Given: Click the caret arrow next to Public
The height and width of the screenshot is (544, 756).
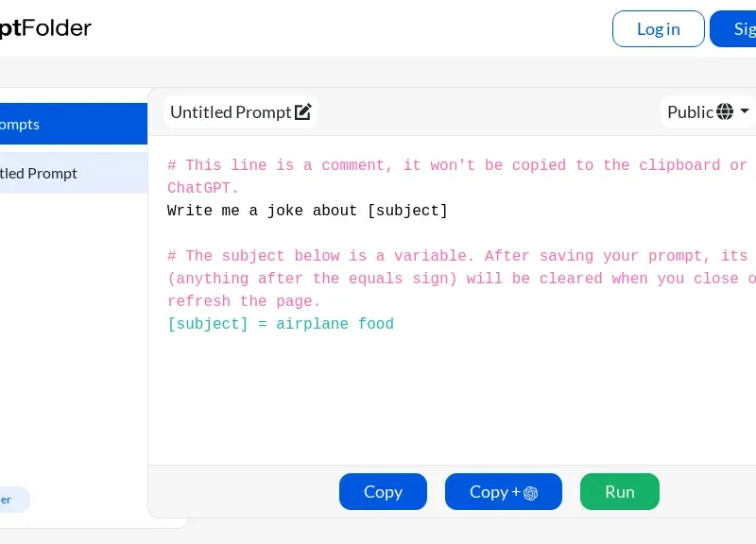Looking at the screenshot, I should (744, 111).
